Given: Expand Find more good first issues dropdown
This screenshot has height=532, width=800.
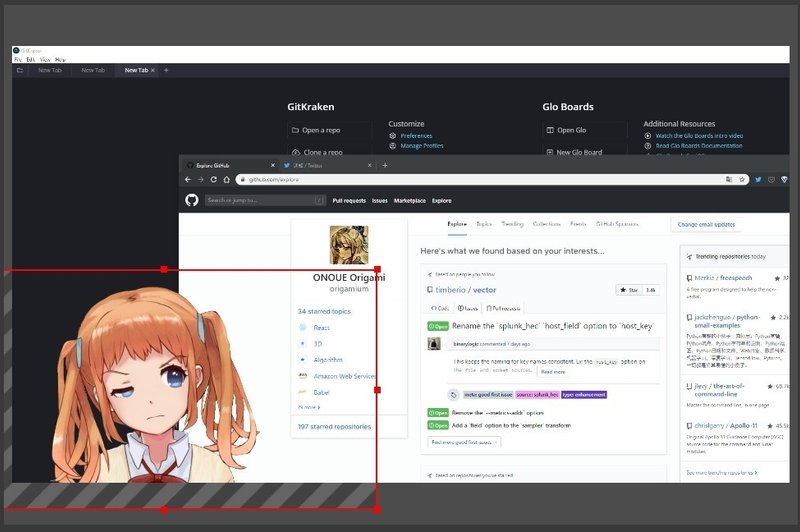Looking at the screenshot, I should tap(464, 442).
